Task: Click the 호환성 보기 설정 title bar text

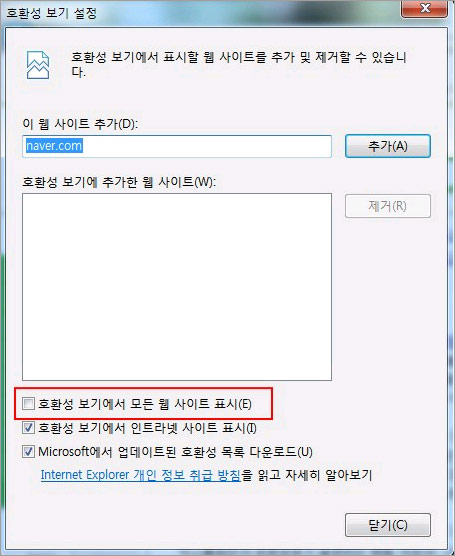Action: [x=52, y=13]
